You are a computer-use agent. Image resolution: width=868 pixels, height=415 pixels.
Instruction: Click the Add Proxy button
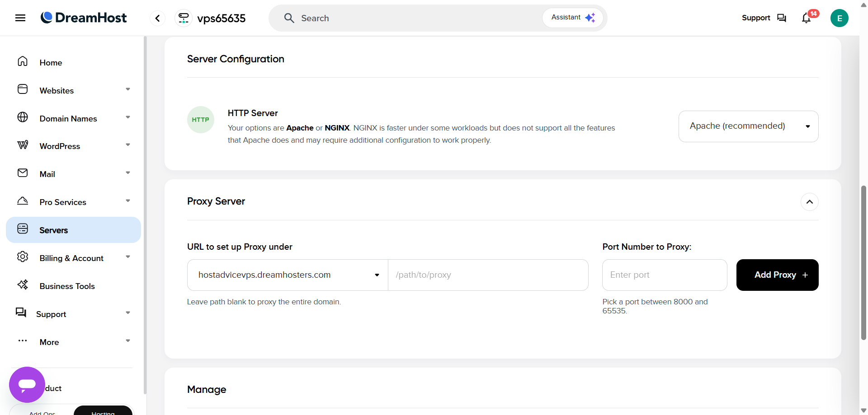tap(778, 275)
